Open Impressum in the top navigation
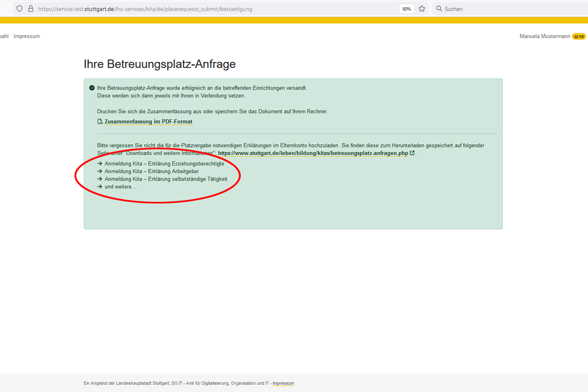 (27, 36)
